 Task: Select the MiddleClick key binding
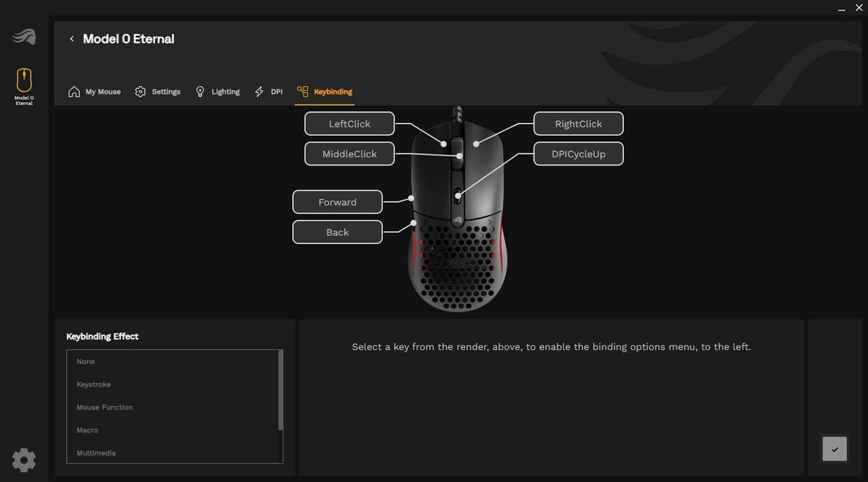(349, 153)
